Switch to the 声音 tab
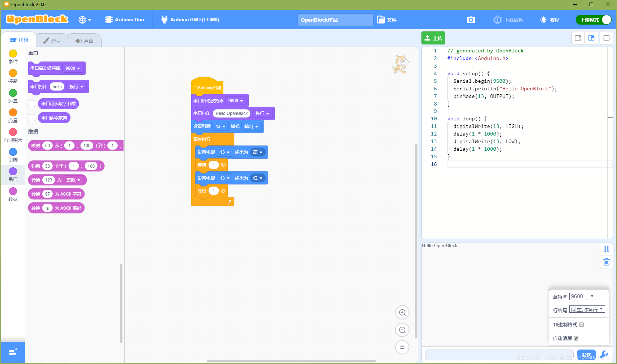The height and width of the screenshot is (364, 617). click(x=85, y=40)
